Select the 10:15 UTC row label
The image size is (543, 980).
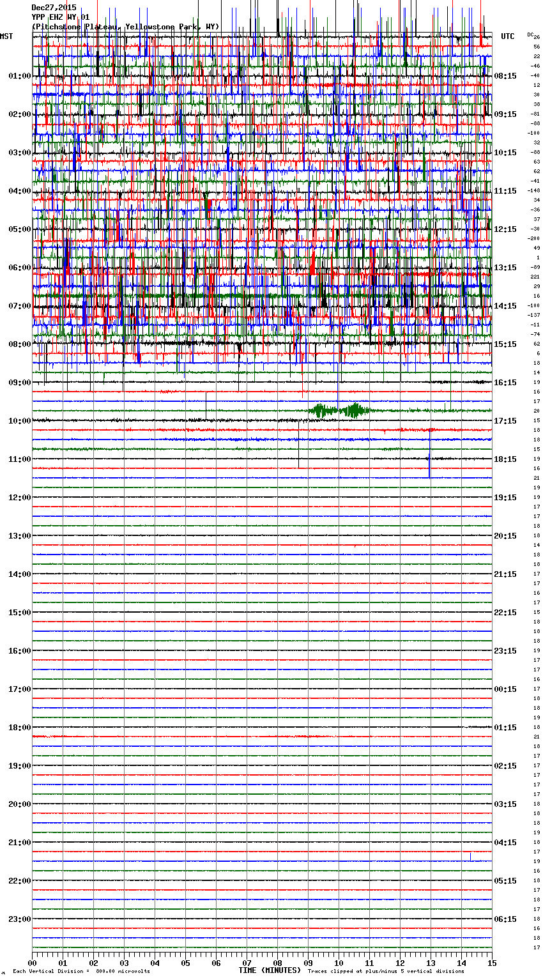[x=505, y=153]
